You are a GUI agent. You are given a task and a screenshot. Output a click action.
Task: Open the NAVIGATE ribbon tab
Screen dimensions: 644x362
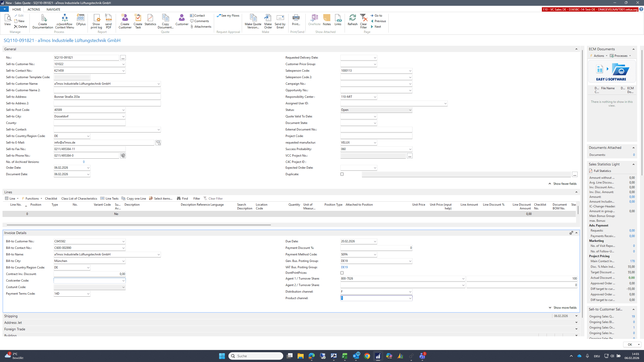[53, 9]
